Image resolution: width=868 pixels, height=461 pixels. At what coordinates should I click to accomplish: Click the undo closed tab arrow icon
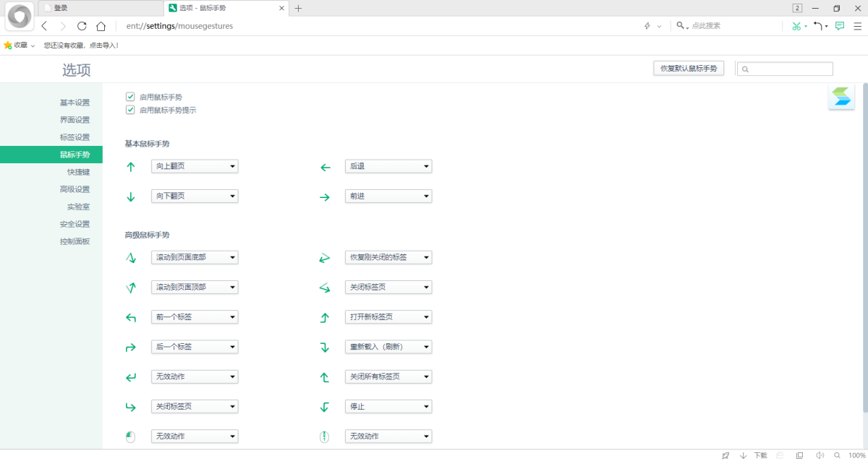tap(817, 26)
